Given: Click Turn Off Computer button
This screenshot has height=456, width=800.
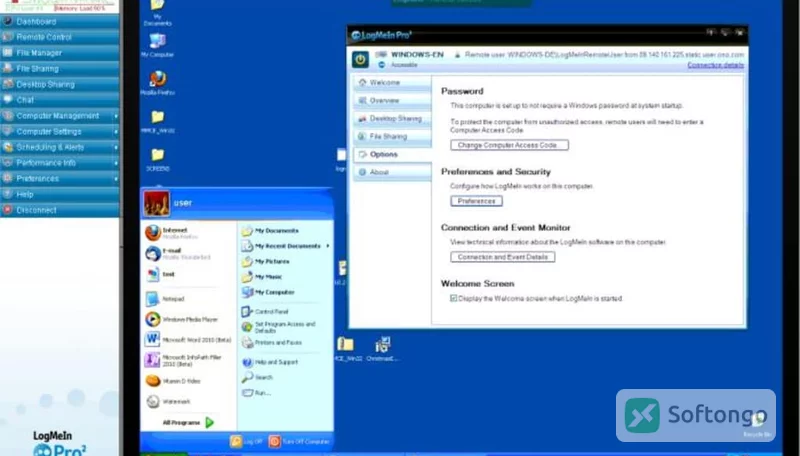Looking at the screenshot, I should (299, 442).
